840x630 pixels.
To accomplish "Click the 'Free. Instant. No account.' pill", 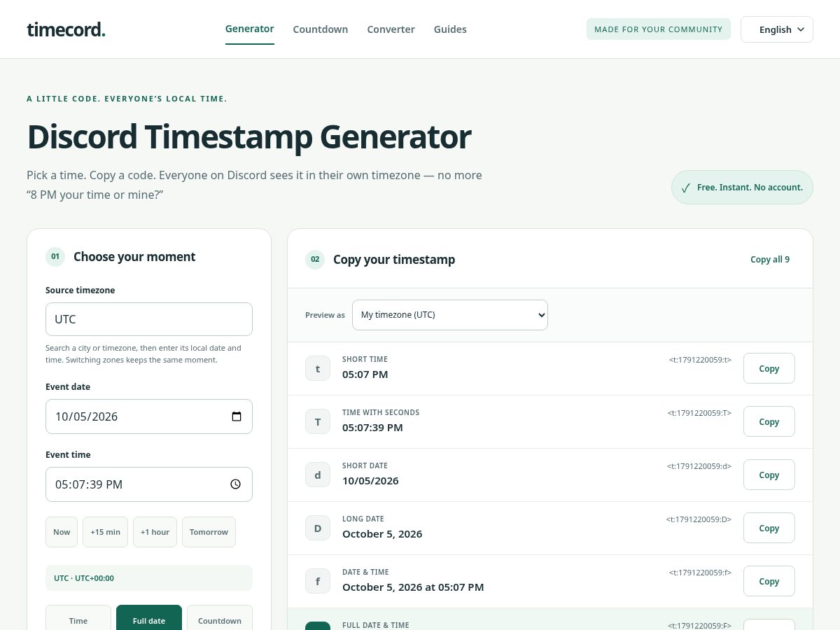I will [742, 188].
